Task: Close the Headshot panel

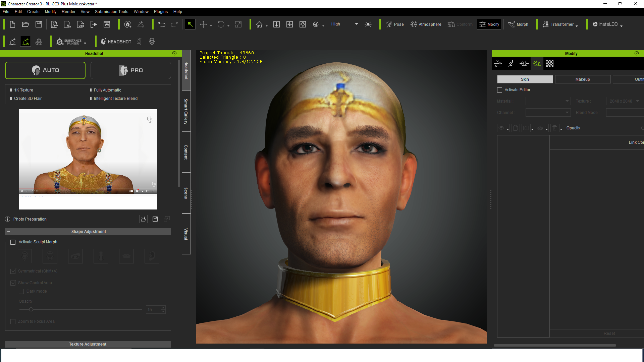Action: pyautogui.click(x=174, y=53)
